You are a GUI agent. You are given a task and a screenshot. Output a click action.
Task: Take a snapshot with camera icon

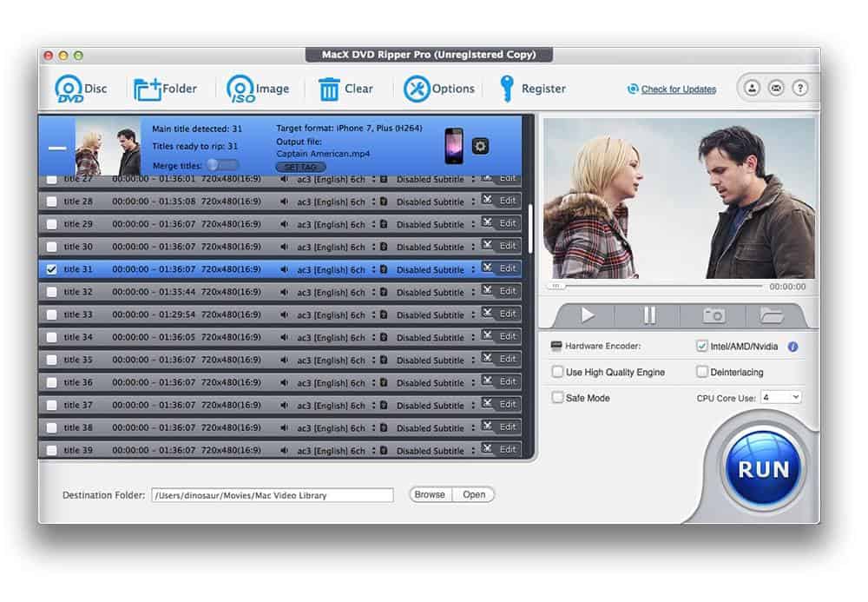tap(713, 315)
